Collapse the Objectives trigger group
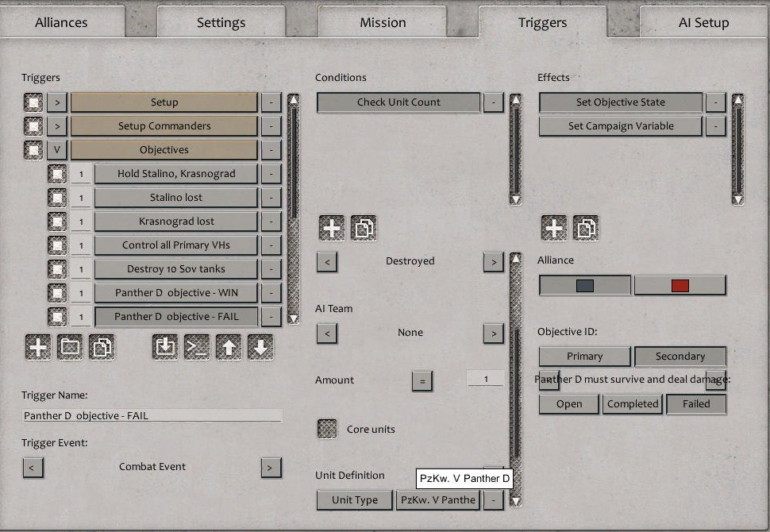 pos(57,150)
